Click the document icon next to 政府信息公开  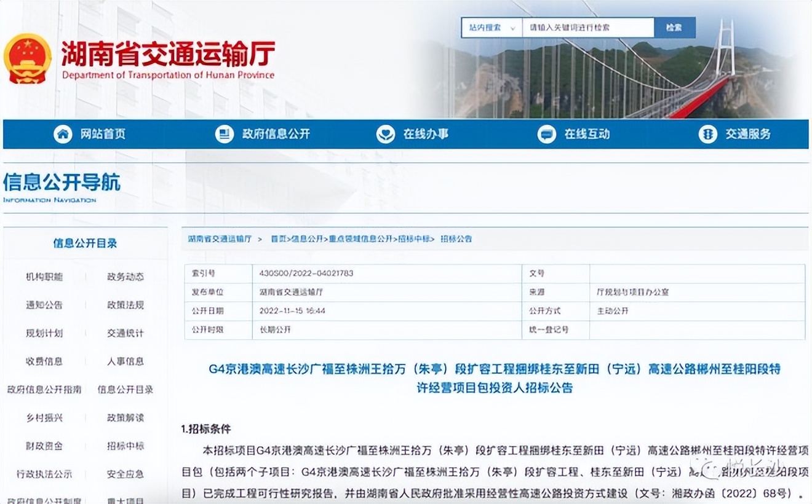tap(223, 133)
